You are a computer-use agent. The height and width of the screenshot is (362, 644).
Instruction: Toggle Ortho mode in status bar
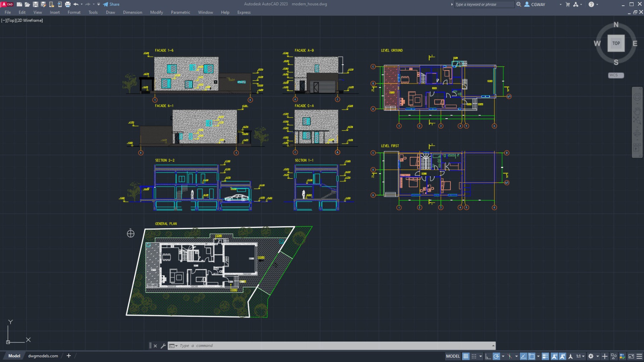click(x=488, y=356)
